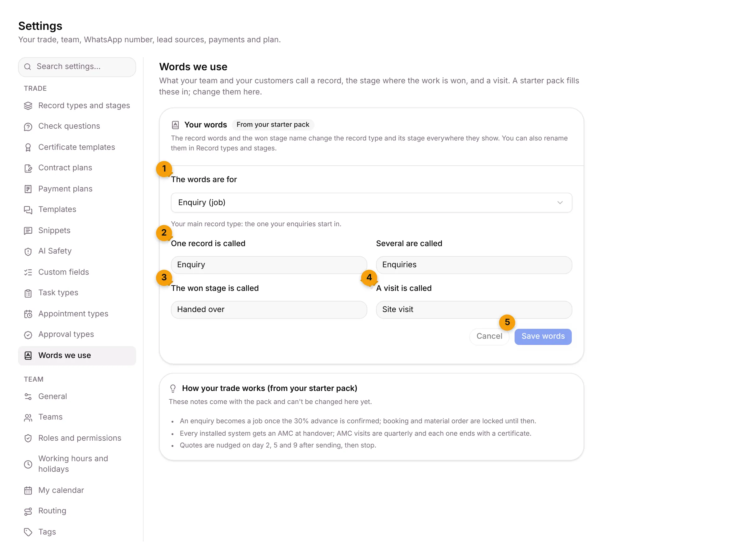Click the TRADE section label
This screenshot has height=560, width=752.
tap(35, 89)
